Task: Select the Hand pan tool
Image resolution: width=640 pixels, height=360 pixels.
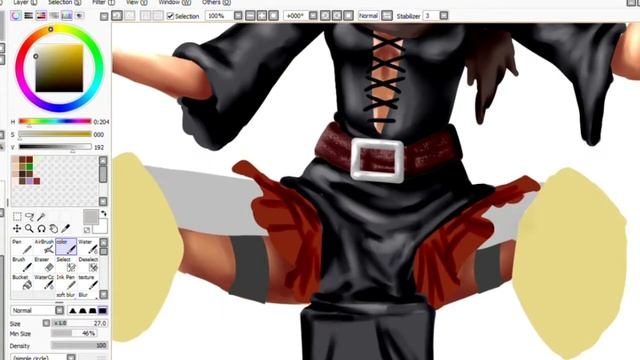Action: click(x=53, y=228)
